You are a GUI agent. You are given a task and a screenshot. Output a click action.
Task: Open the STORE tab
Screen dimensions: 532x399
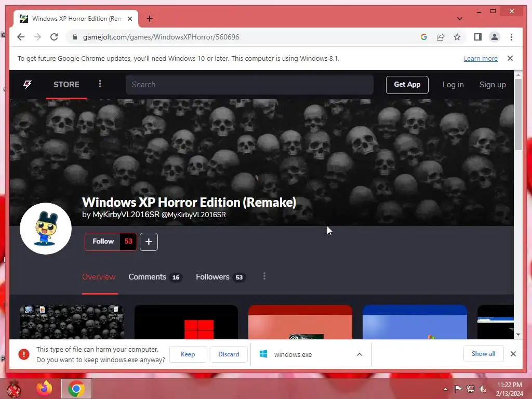66,85
